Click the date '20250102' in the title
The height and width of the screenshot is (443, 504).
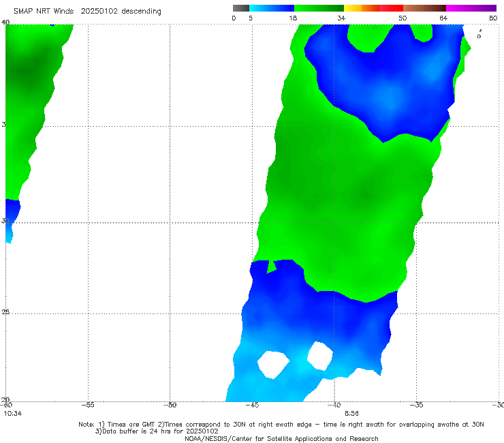(x=99, y=12)
